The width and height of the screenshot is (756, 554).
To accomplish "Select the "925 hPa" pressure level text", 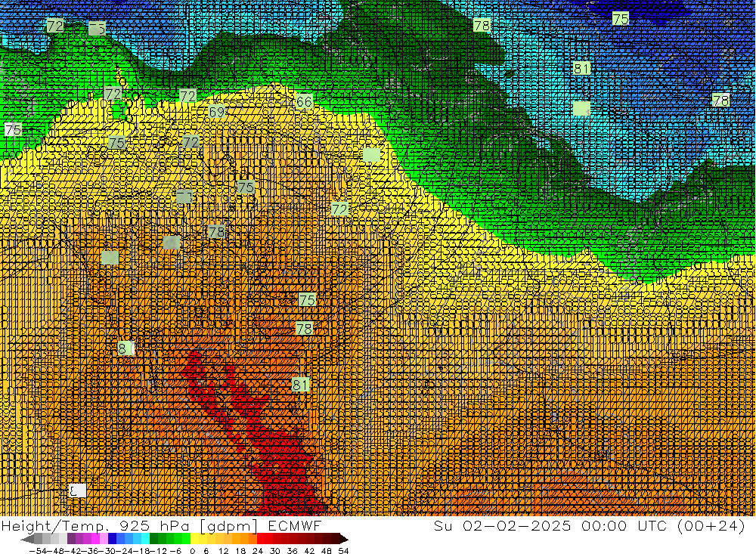I will click(153, 525).
